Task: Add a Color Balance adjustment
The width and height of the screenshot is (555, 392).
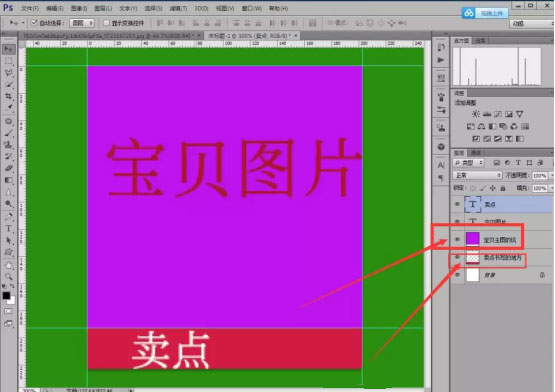Action: 481,126
